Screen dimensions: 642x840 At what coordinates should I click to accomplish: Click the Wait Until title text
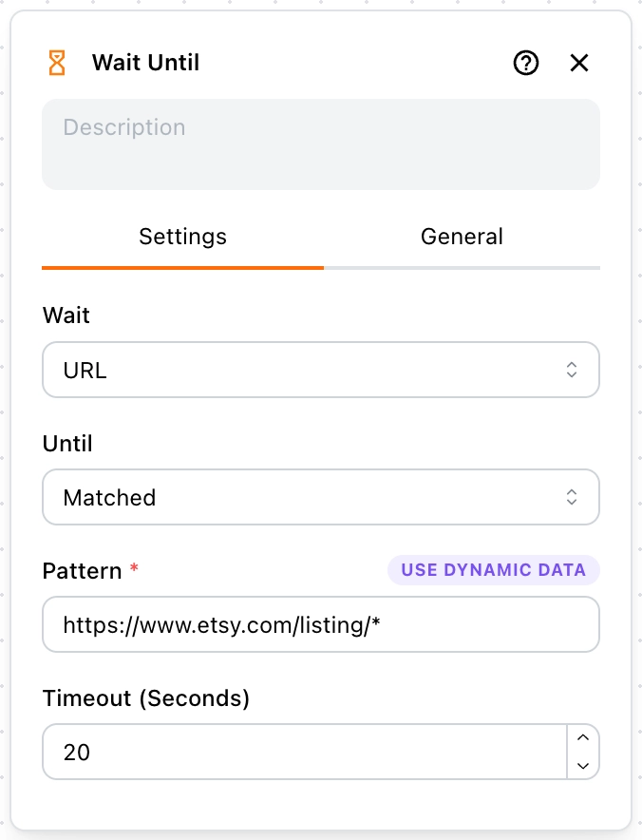(145, 63)
